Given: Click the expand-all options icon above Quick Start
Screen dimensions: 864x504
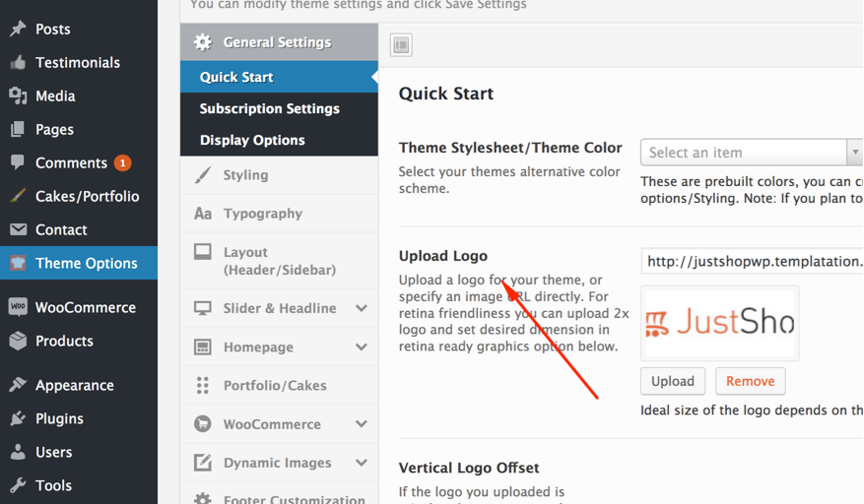Looking at the screenshot, I should tap(401, 44).
